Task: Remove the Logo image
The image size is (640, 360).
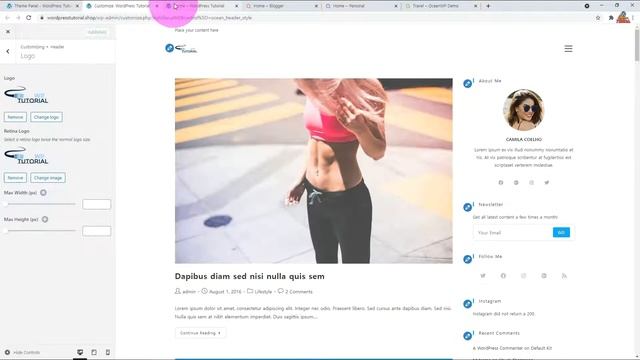Action: pos(15,117)
